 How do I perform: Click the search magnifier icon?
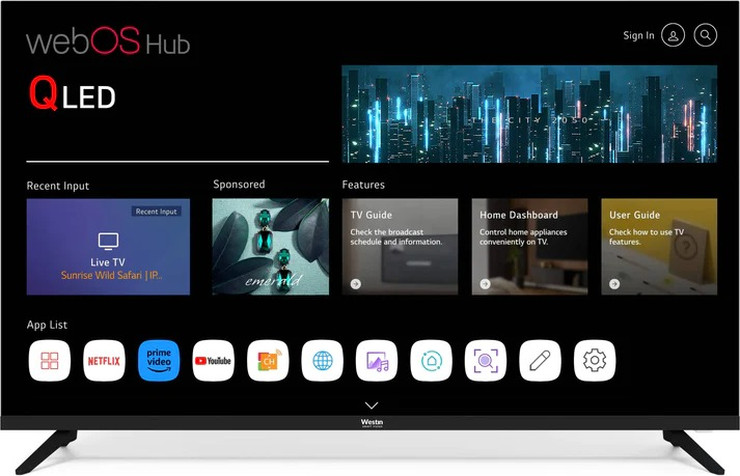pyautogui.click(x=706, y=35)
